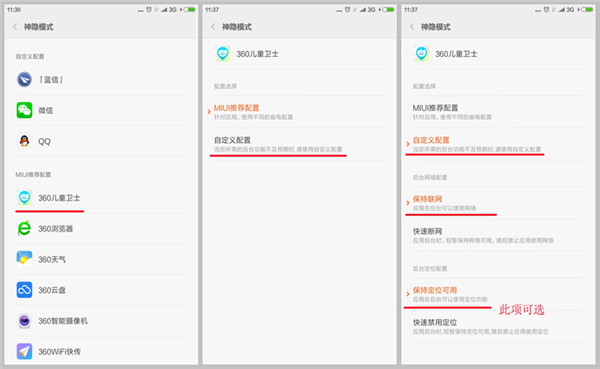Open the 360云盘 cloud drive icon
The height and width of the screenshot is (369, 600).
[x=24, y=290]
